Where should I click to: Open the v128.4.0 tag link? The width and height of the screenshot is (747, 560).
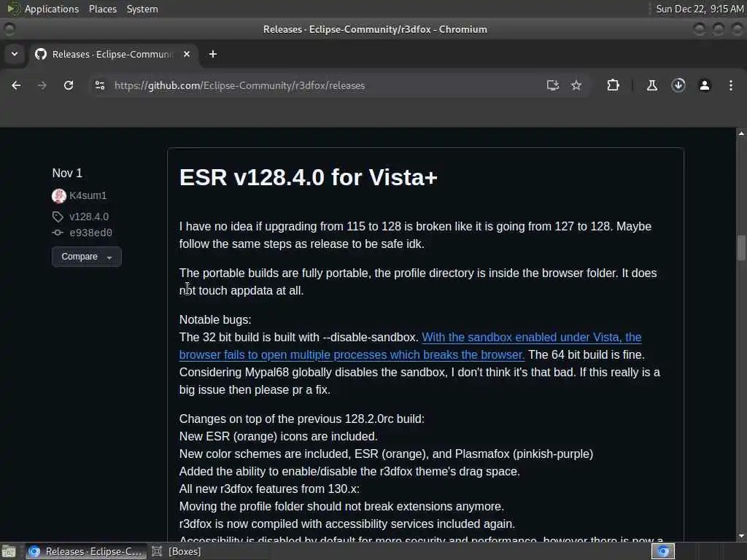[x=89, y=217]
